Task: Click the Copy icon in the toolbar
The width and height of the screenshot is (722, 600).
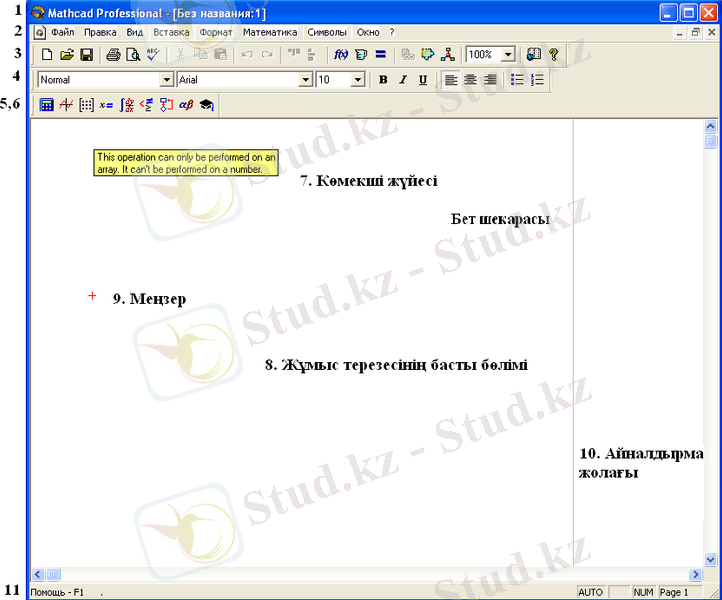Action: coord(200,55)
